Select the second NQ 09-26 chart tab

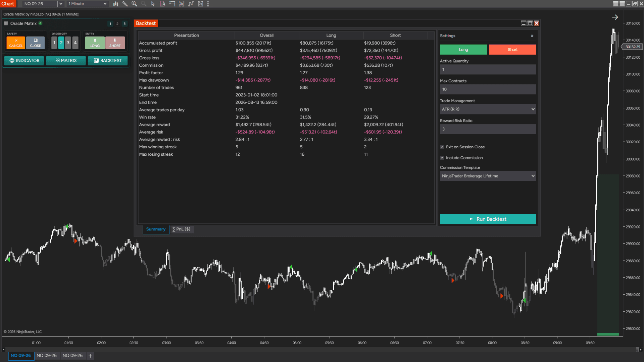pos(46,356)
